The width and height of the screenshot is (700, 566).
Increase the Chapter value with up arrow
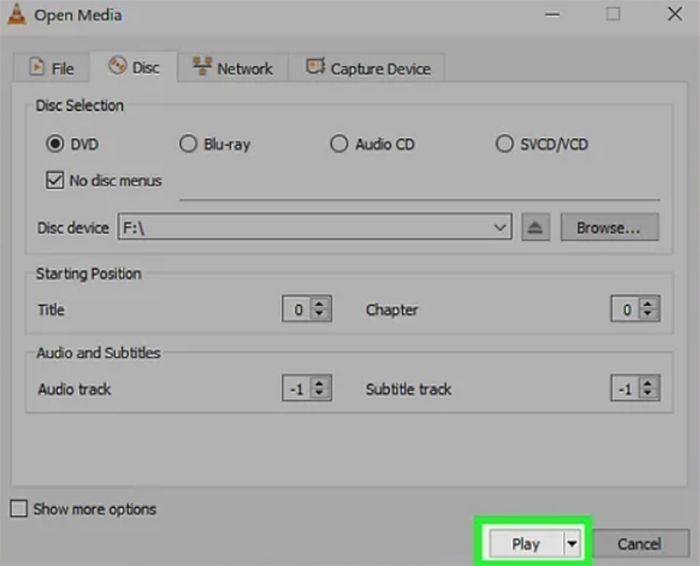click(x=648, y=303)
